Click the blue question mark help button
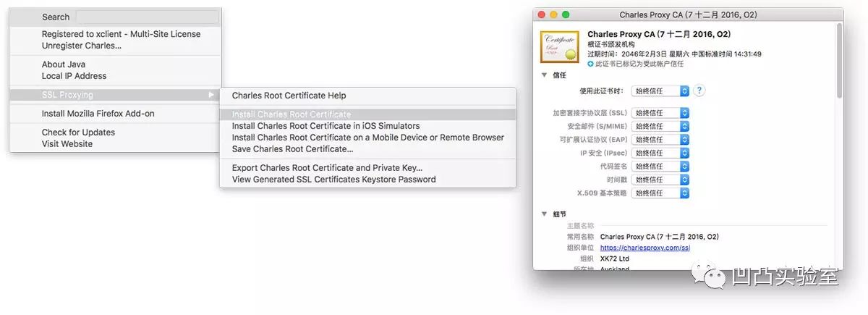 [699, 91]
